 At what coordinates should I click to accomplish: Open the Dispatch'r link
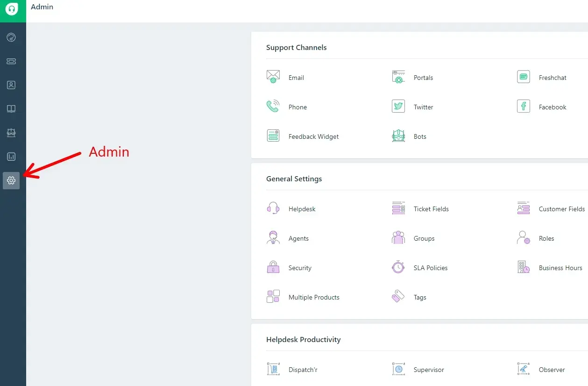coord(303,370)
